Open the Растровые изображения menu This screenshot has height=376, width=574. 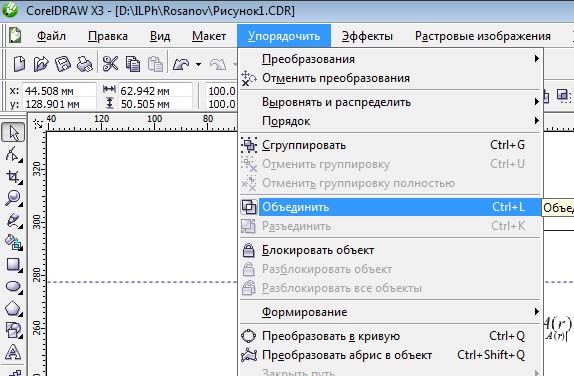coord(482,36)
